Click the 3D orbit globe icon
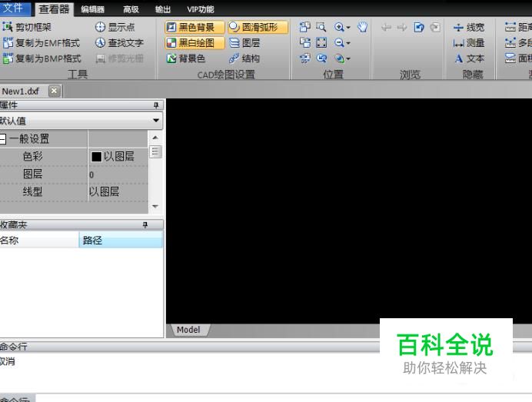This screenshot has width=532, height=402. 339,58
